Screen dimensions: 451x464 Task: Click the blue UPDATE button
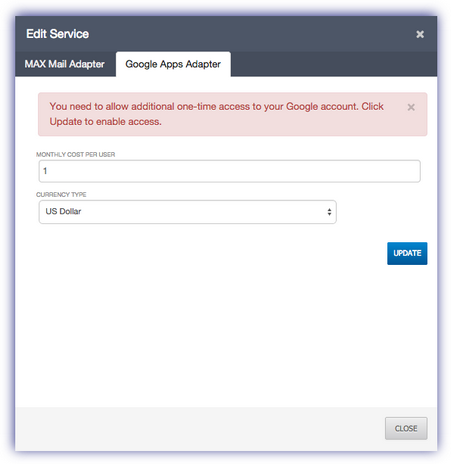click(x=407, y=253)
